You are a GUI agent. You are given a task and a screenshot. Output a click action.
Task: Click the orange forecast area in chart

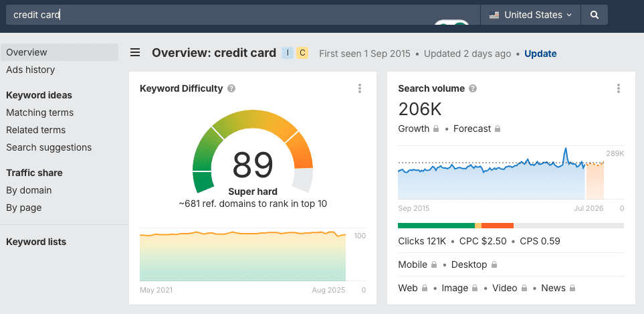pyautogui.click(x=595, y=181)
